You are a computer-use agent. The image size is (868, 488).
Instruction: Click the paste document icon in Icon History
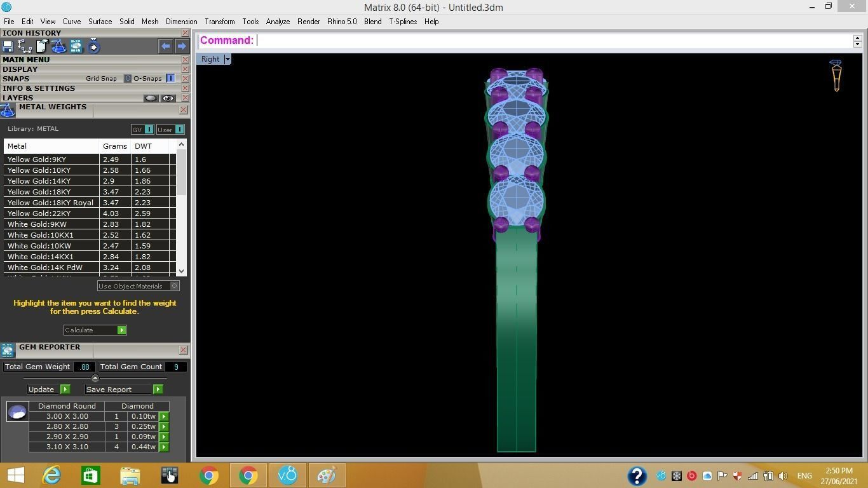[42, 46]
